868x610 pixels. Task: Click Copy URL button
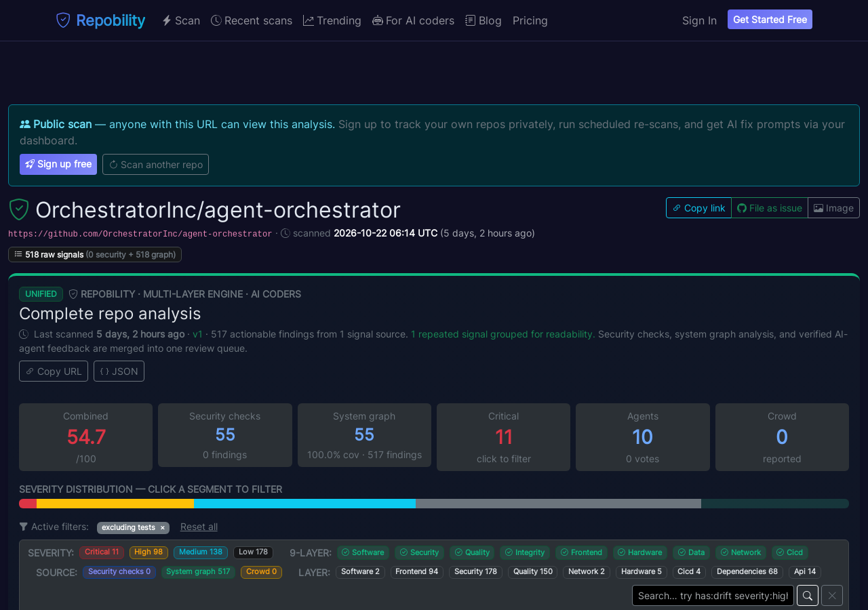coord(54,371)
